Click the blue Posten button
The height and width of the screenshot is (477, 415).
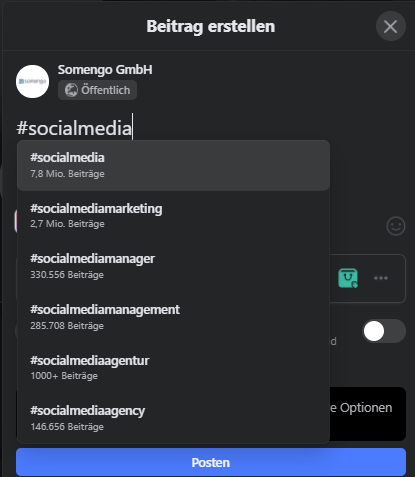tap(211, 462)
